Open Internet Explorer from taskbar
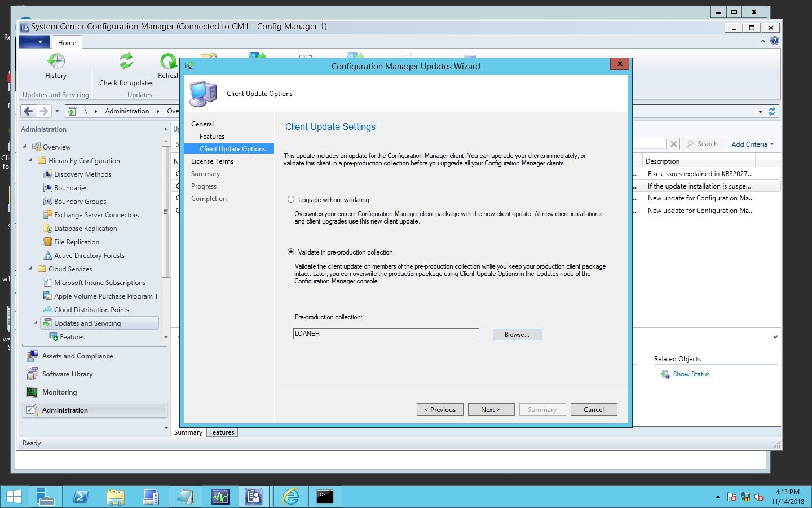Image resolution: width=812 pixels, height=508 pixels. click(290, 497)
